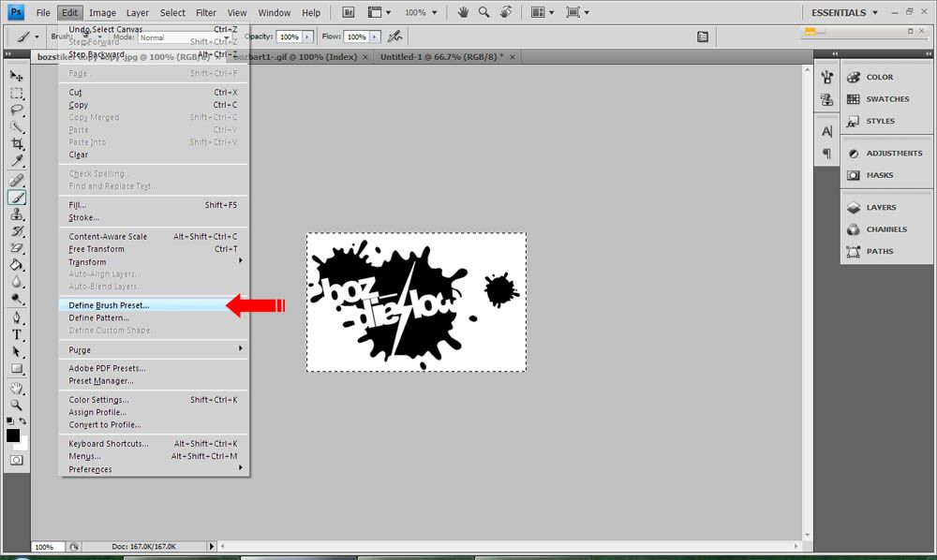Toggle Quick Mask mode
The height and width of the screenshot is (560, 937).
[x=16, y=461]
